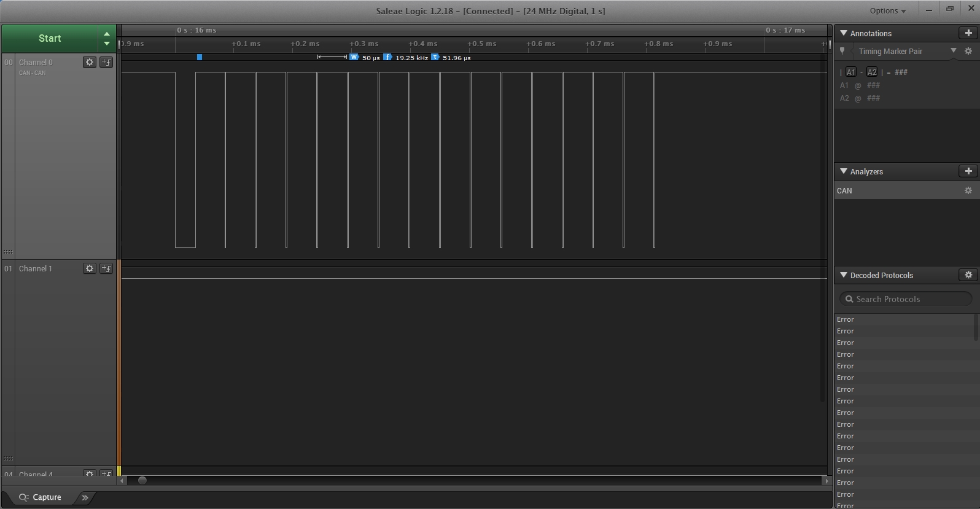Viewport: 980px width, 509px height.
Task: Set trigger on Channel 1
Action: (x=106, y=268)
